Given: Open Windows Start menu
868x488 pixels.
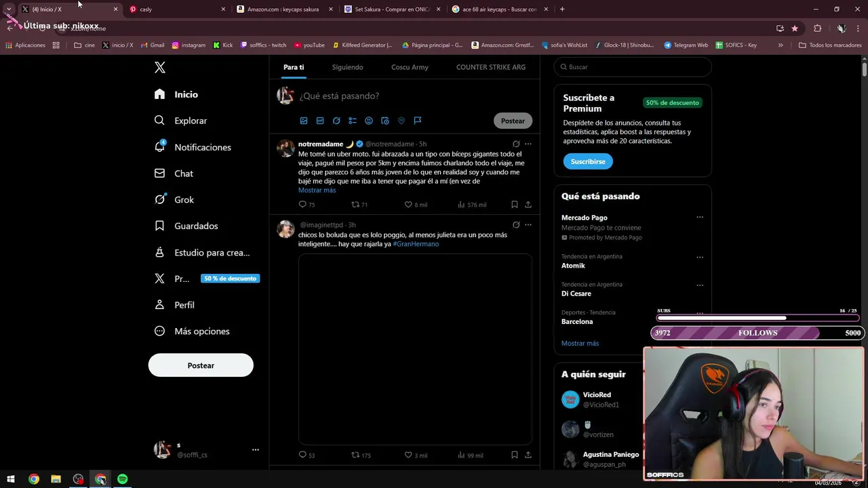Looking at the screenshot, I should pyautogui.click(x=11, y=479).
